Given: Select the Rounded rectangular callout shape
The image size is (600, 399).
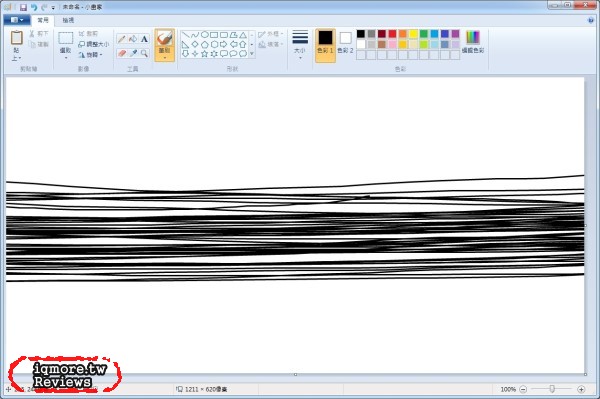Looking at the screenshot, I should click(x=224, y=54).
